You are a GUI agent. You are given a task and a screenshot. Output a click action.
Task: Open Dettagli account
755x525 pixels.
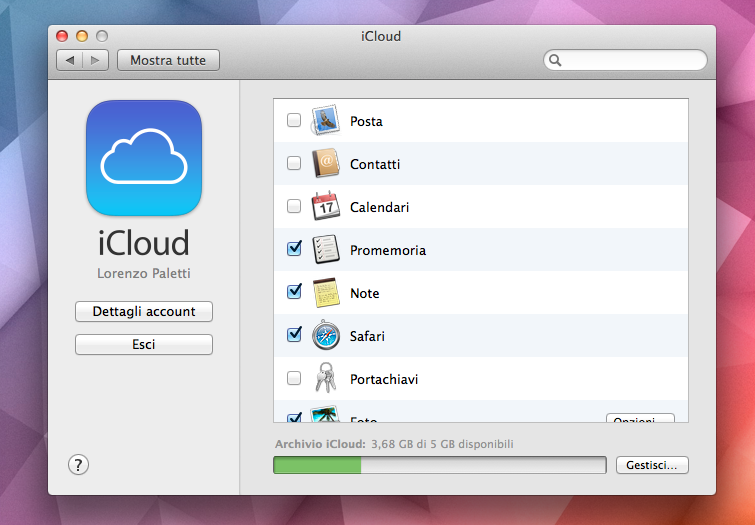(144, 312)
